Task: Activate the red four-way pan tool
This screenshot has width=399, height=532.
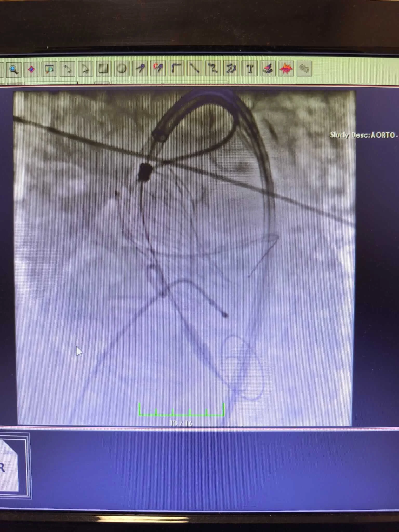Action: (x=31, y=69)
